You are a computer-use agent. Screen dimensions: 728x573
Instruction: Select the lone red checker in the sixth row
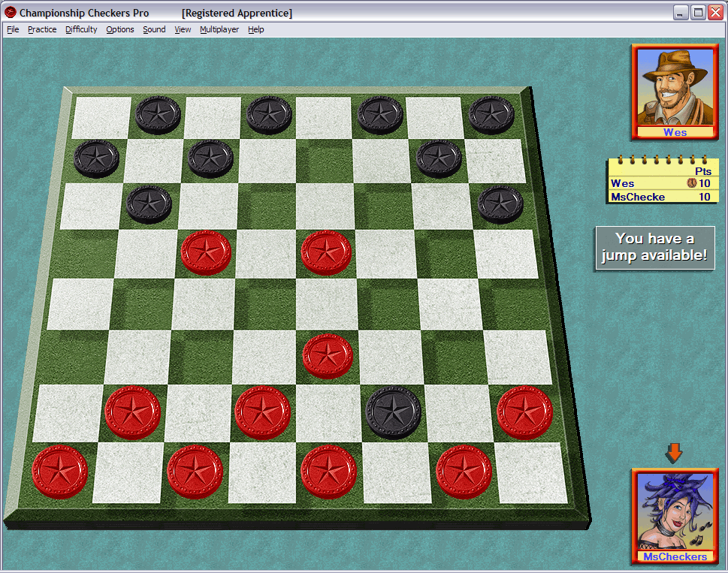point(328,356)
